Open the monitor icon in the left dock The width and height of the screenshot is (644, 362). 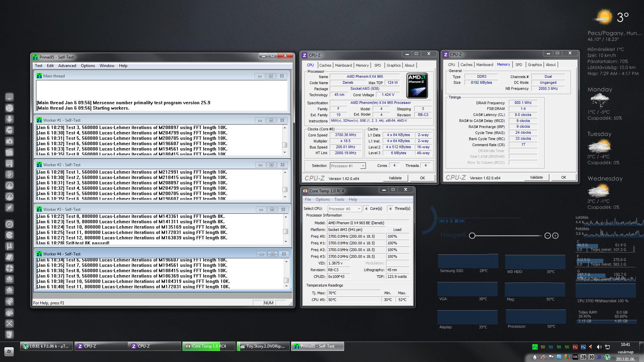pos(9,97)
